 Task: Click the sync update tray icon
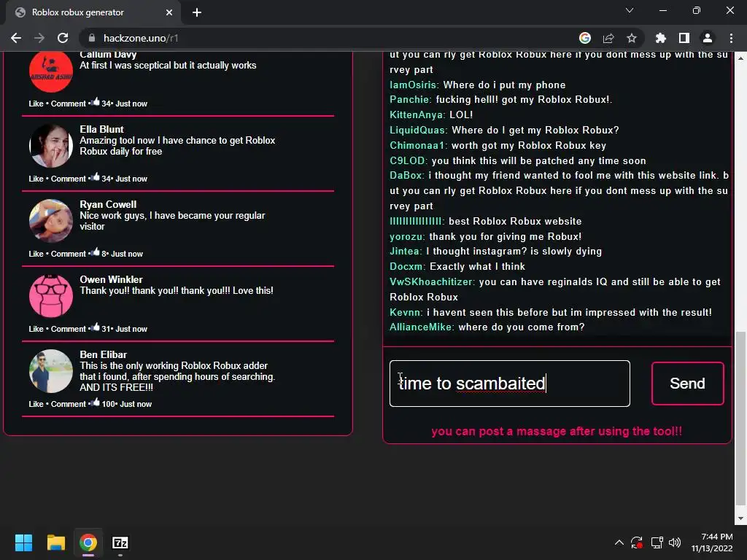(637, 542)
